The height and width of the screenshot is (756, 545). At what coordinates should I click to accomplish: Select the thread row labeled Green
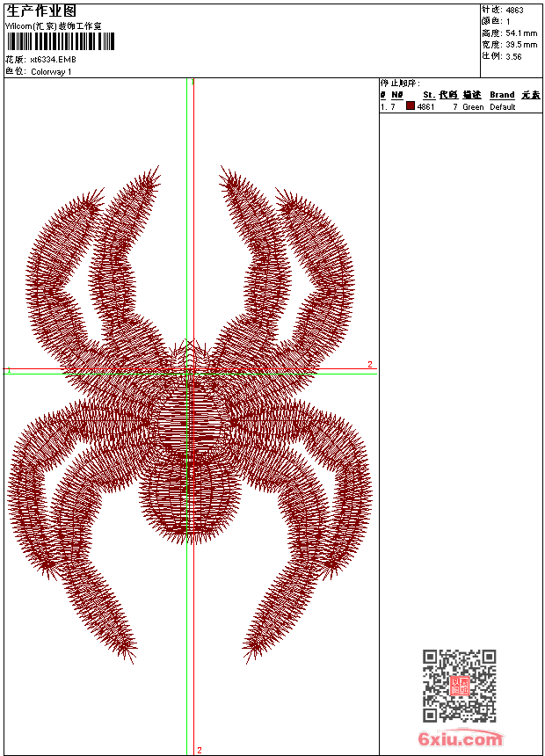[x=473, y=107]
